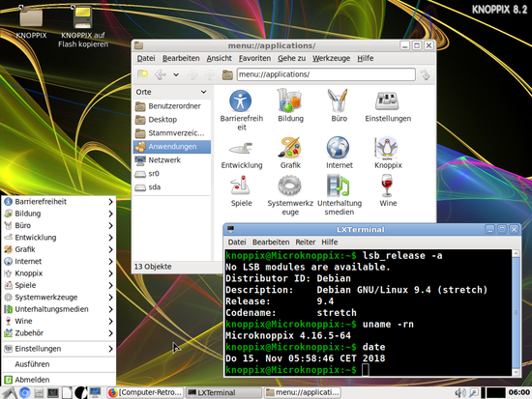Open the Wine glass icon in file manager

click(387, 185)
